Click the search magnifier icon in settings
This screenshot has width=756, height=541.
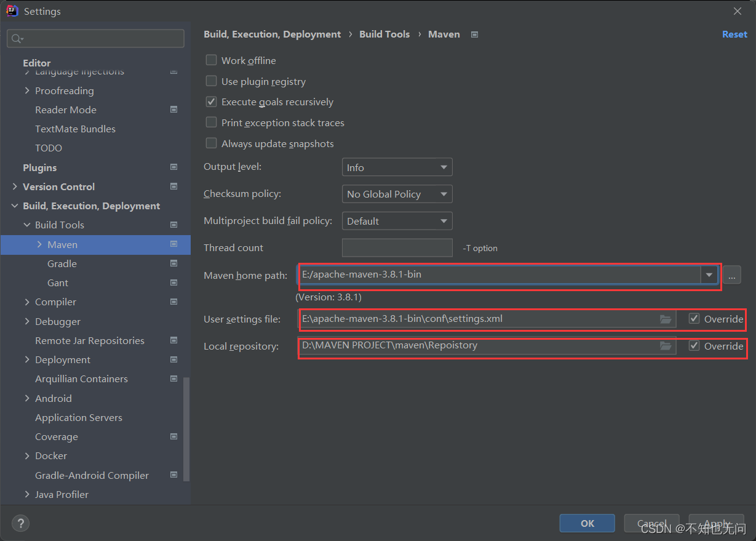coord(17,39)
